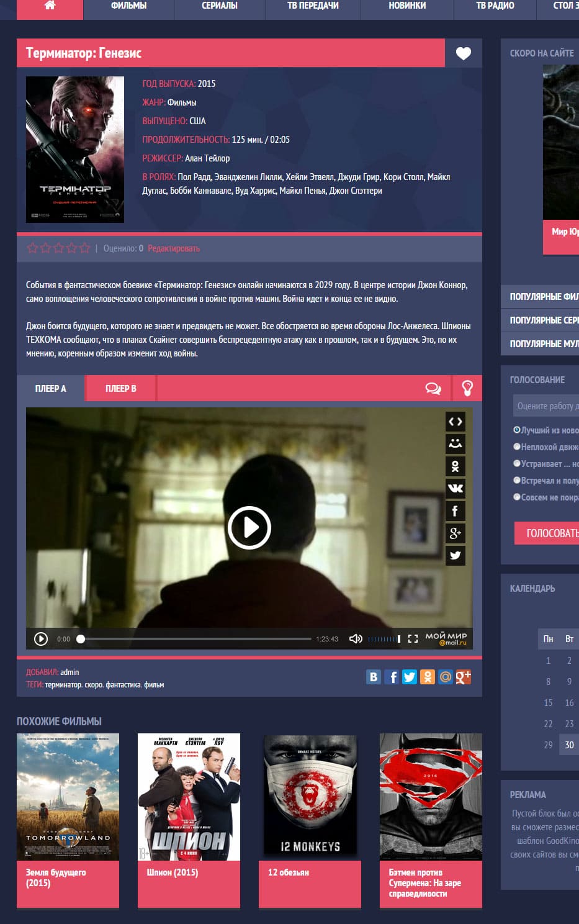Rate film with the fifth star
Image resolution: width=579 pixels, height=924 pixels.
(84, 248)
